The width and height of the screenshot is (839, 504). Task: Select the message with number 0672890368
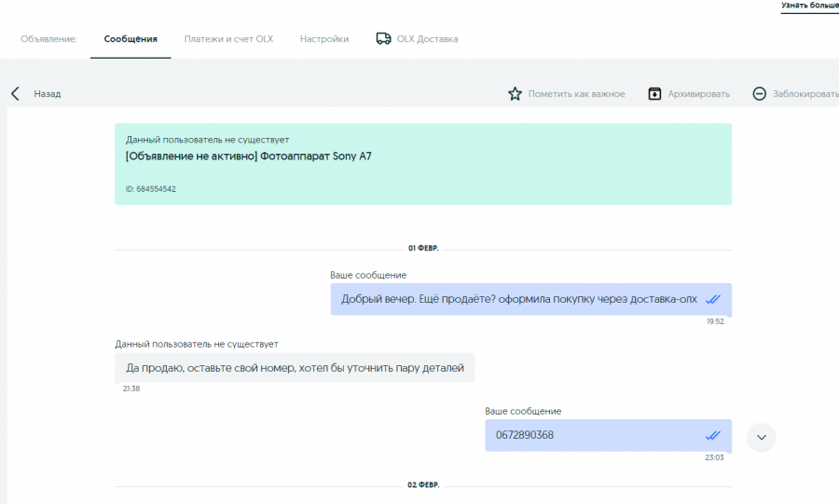click(609, 436)
